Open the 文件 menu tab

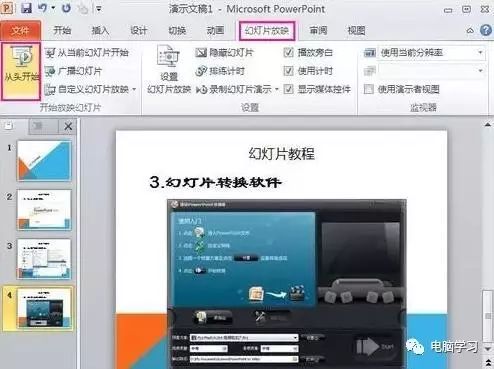(21, 31)
